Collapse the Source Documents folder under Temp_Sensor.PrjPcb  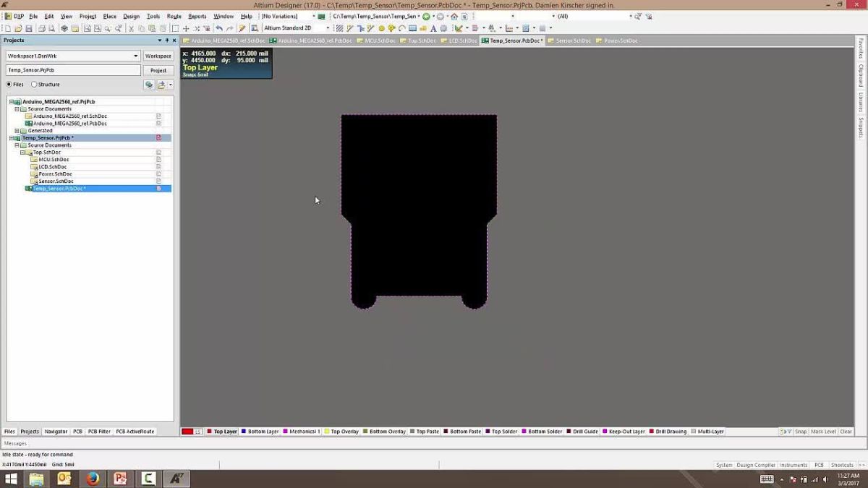point(16,145)
